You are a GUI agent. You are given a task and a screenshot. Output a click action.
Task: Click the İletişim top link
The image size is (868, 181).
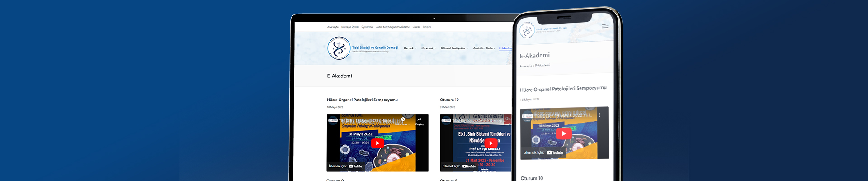tap(427, 27)
